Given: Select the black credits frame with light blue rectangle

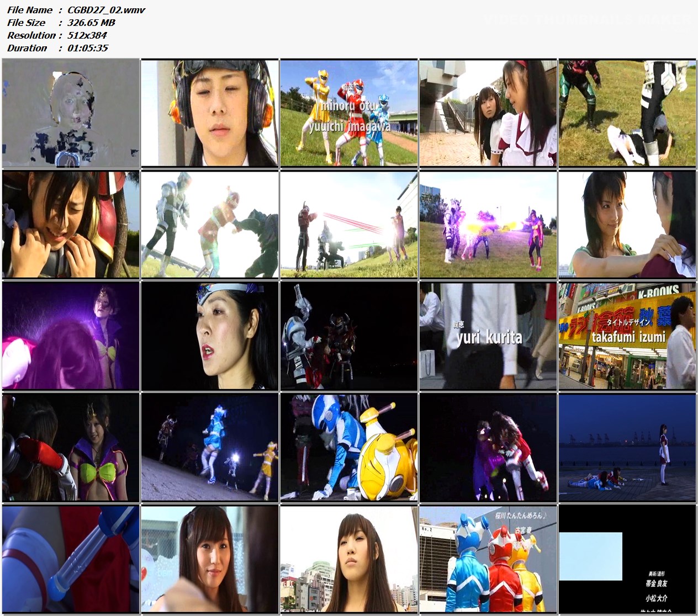Looking at the screenshot, I should tap(627, 559).
